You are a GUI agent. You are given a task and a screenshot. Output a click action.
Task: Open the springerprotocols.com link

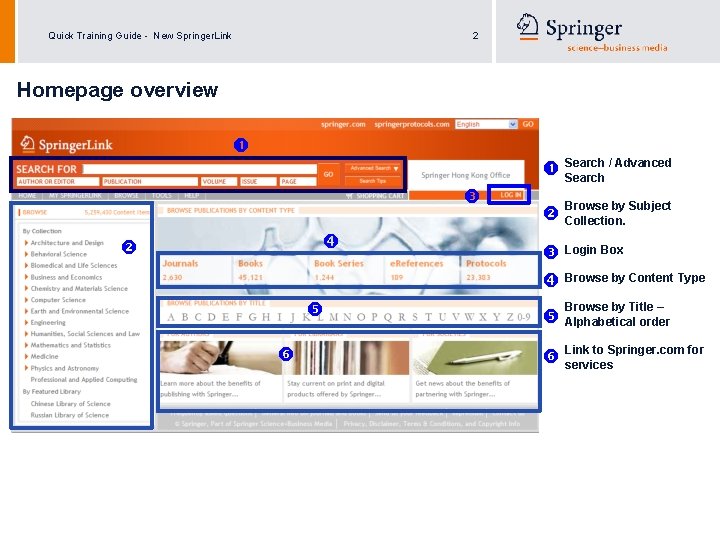(411, 124)
